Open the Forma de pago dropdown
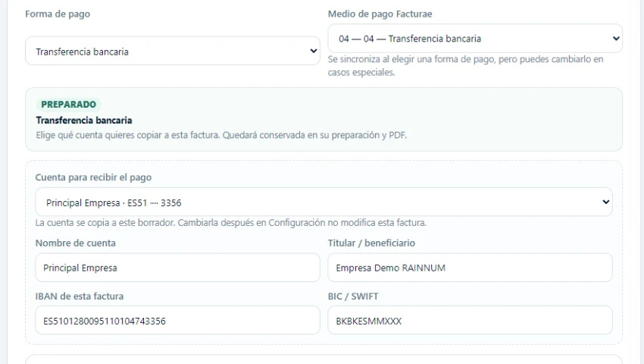 173,51
